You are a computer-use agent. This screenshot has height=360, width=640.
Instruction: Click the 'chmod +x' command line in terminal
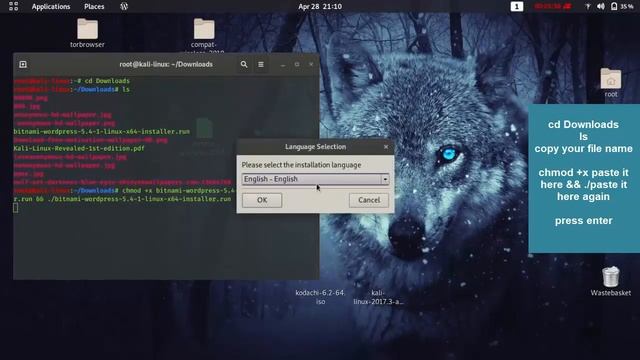[124, 191]
